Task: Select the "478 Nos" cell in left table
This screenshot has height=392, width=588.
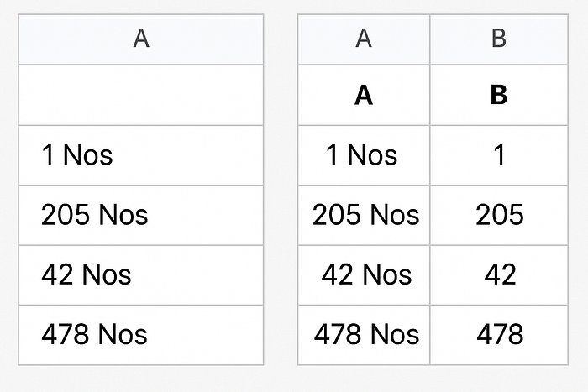Action: (x=141, y=335)
